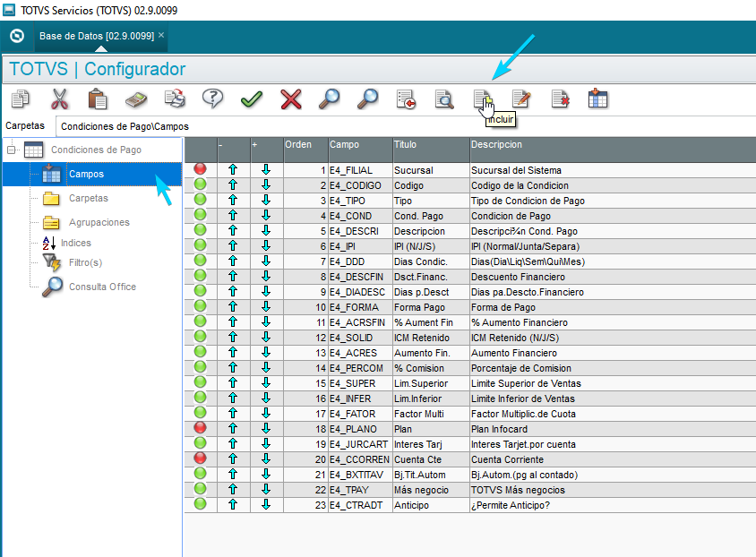756x557 pixels.
Task: Click the Paste clipboard icon
Action: [98, 99]
